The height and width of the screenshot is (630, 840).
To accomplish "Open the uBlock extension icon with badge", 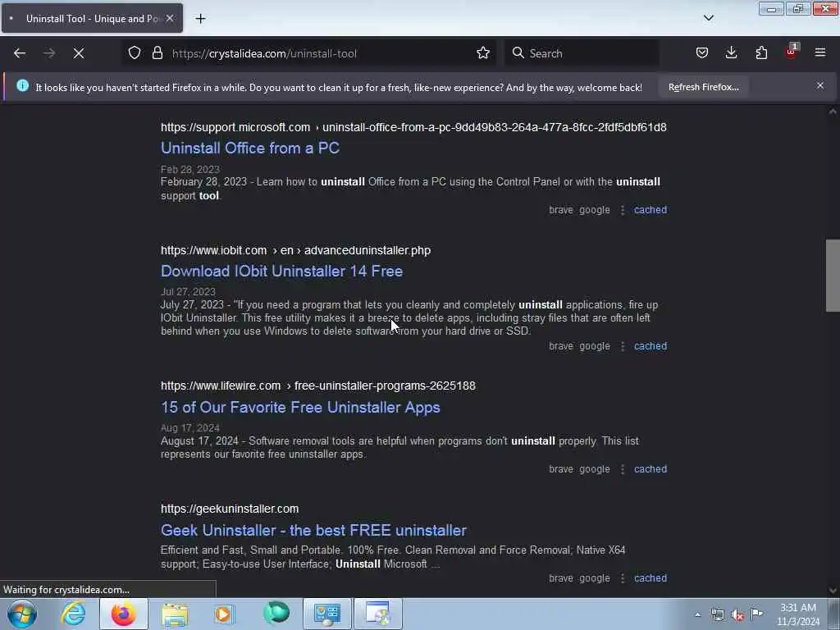I will pos(792,52).
